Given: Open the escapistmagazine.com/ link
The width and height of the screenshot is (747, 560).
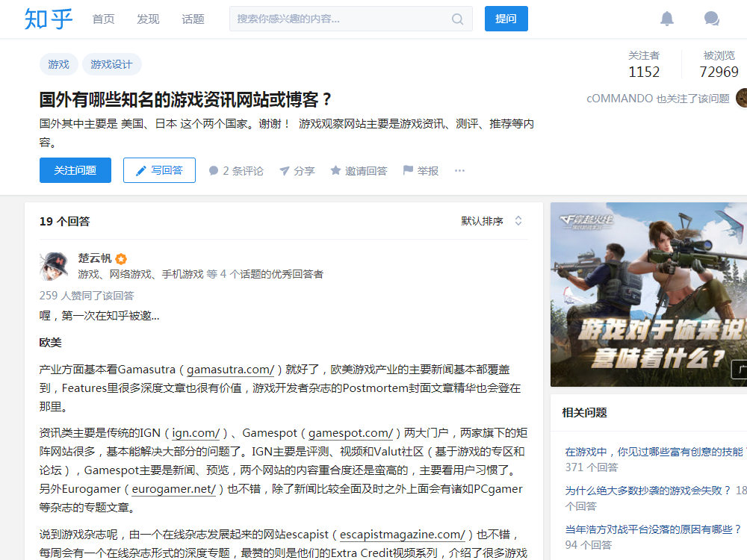Looking at the screenshot, I should [403, 535].
